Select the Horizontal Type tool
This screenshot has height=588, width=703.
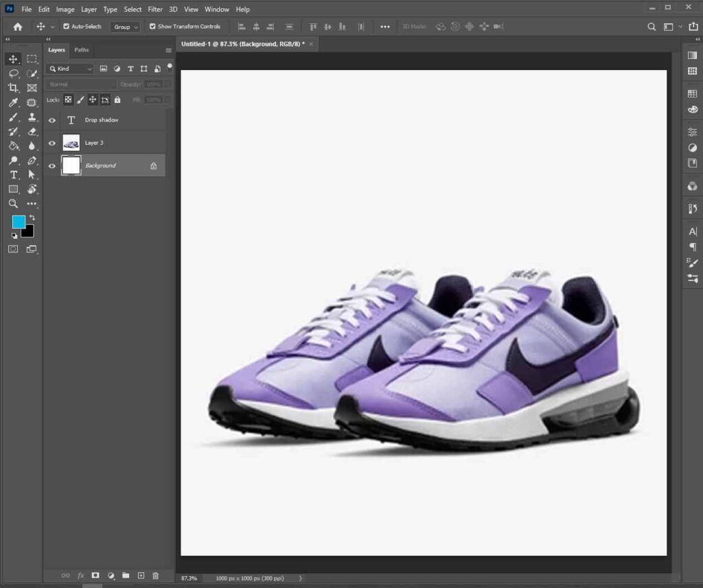pyautogui.click(x=13, y=174)
